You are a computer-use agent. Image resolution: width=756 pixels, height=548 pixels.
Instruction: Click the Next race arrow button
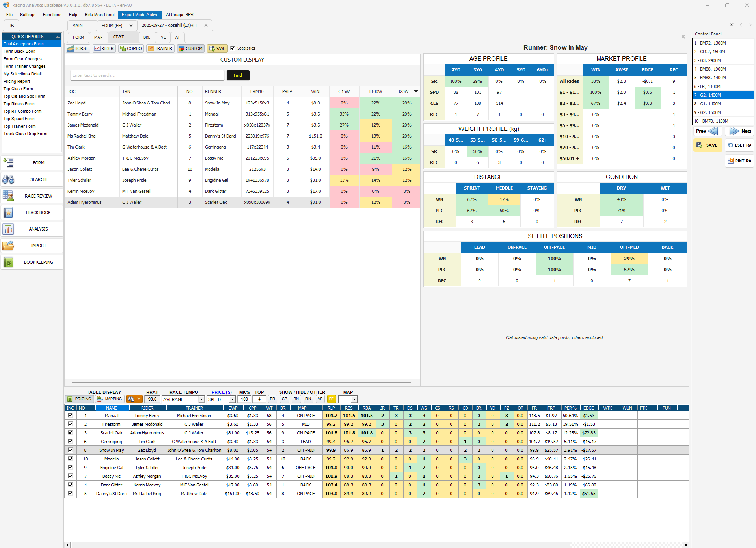tap(739, 131)
